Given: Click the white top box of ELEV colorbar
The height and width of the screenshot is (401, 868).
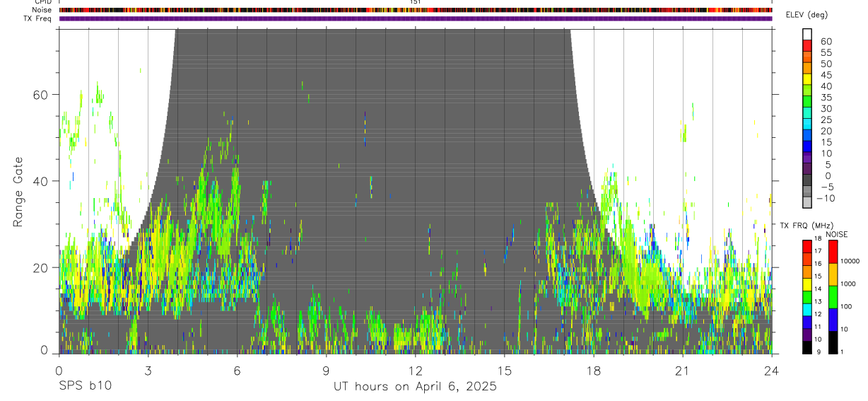Looking at the screenshot, I should [807, 35].
